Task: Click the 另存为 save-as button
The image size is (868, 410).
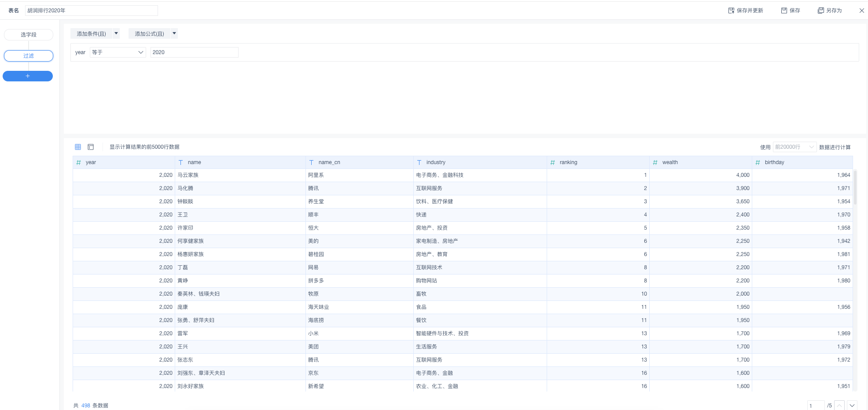Action: click(x=830, y=11)
